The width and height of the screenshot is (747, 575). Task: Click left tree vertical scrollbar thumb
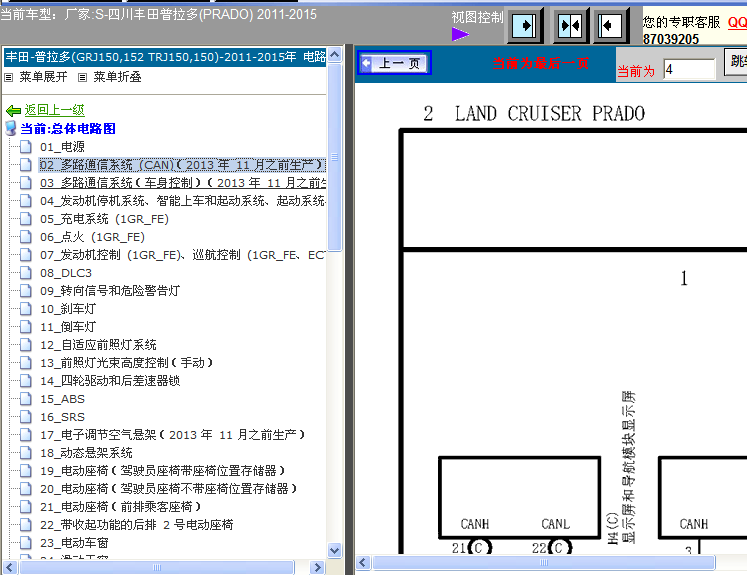point(335,157)
